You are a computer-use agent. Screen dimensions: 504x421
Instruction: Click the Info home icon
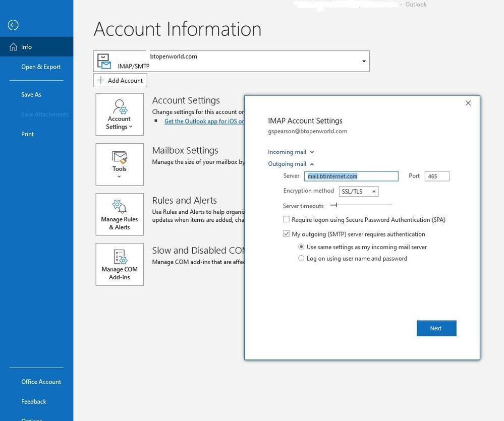(14, 47)
